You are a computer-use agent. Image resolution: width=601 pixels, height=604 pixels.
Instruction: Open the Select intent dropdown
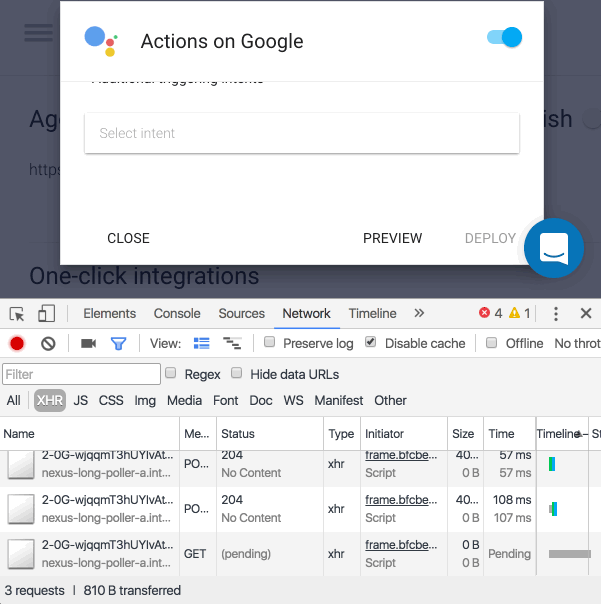tap(302, 133)
